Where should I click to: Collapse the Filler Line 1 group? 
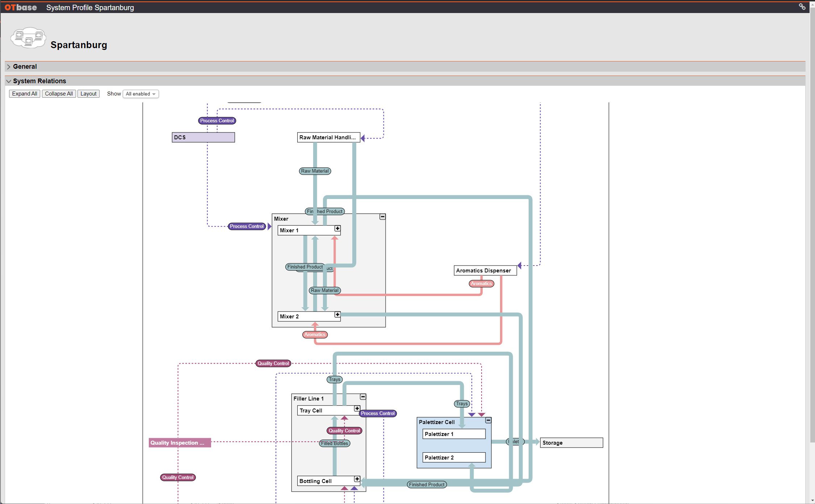click(x=363, y=397)
